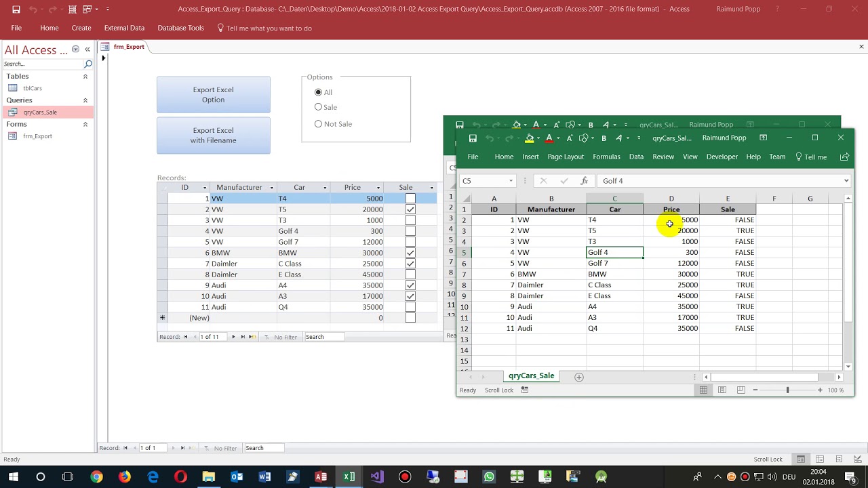
Task: Switch Access to Form view in status bar
Action: [801, 459]
